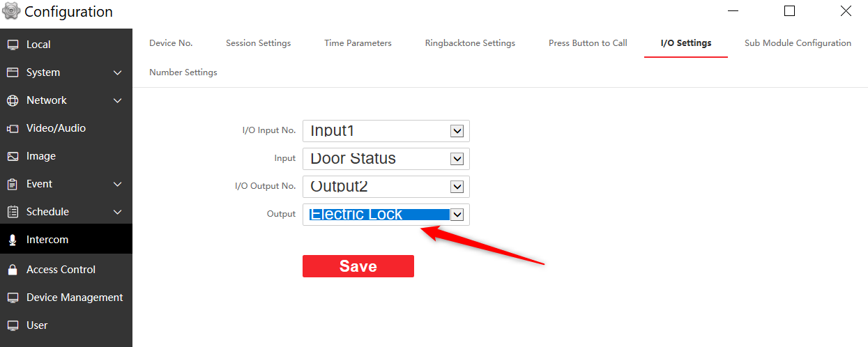The width and height of the screenshot is (868, 347).
Task: Click the Event clipboard icon
Action: (x=13, y=184)
